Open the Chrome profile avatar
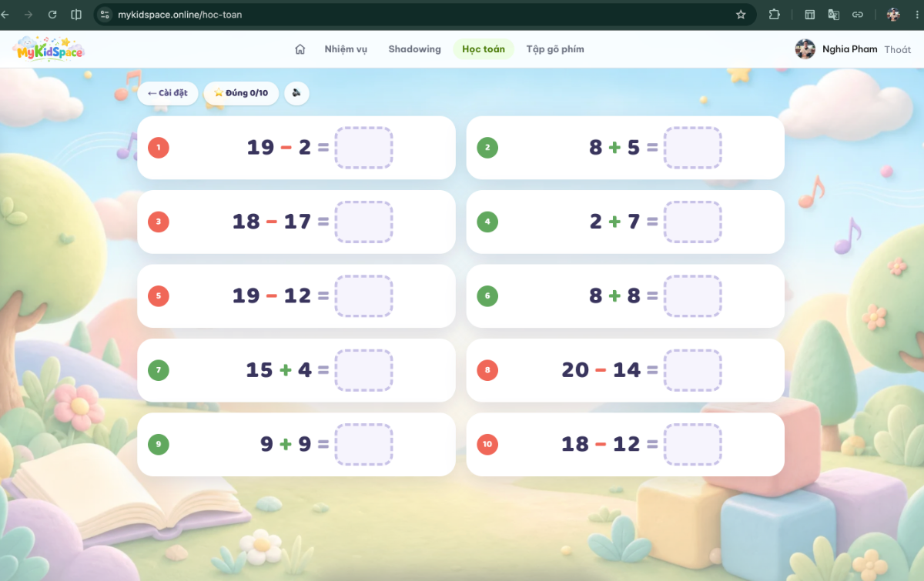The height and width of the screenshot is (581, 924). click(x=893, y=15)
